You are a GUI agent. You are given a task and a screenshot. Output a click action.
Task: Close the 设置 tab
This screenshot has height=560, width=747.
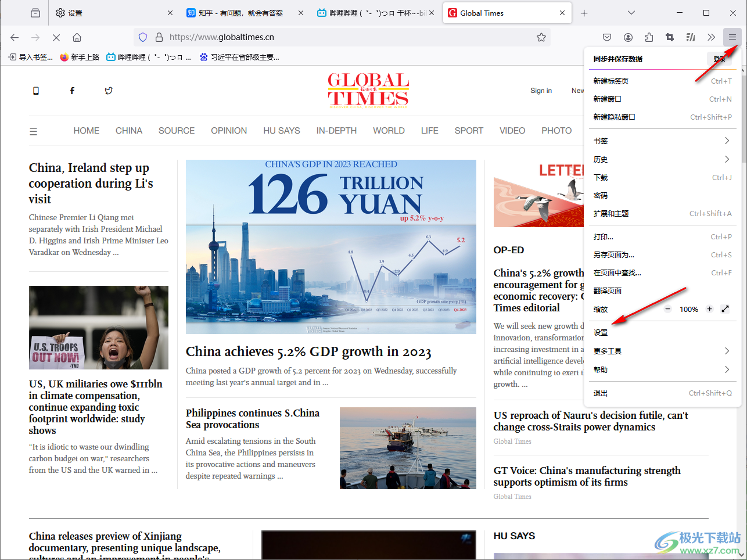(170, 13)
